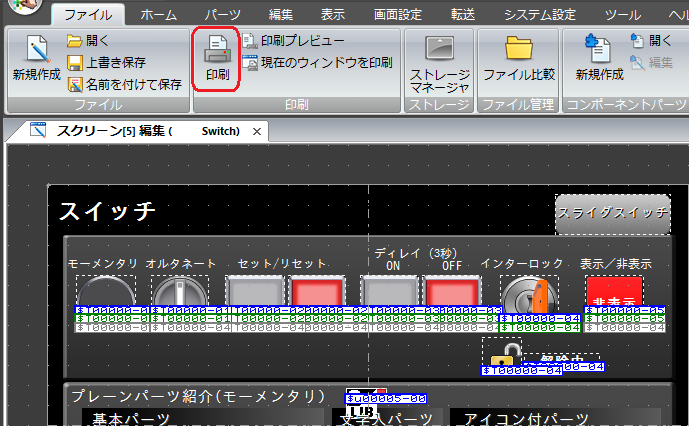Select the red 非表示 switch part
This screenshot has width=689, height=426.
tap(613, 295)
